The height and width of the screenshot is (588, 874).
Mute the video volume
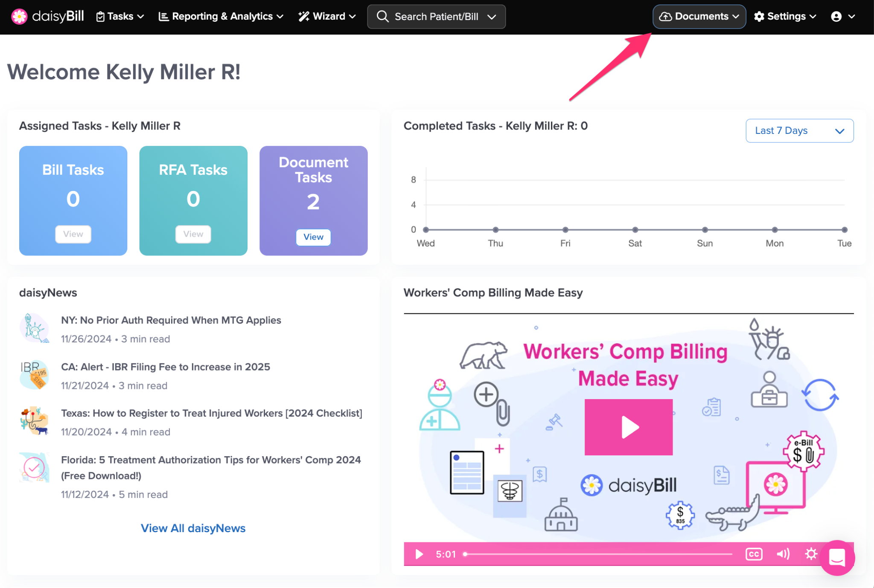click(x=783, y=554)
